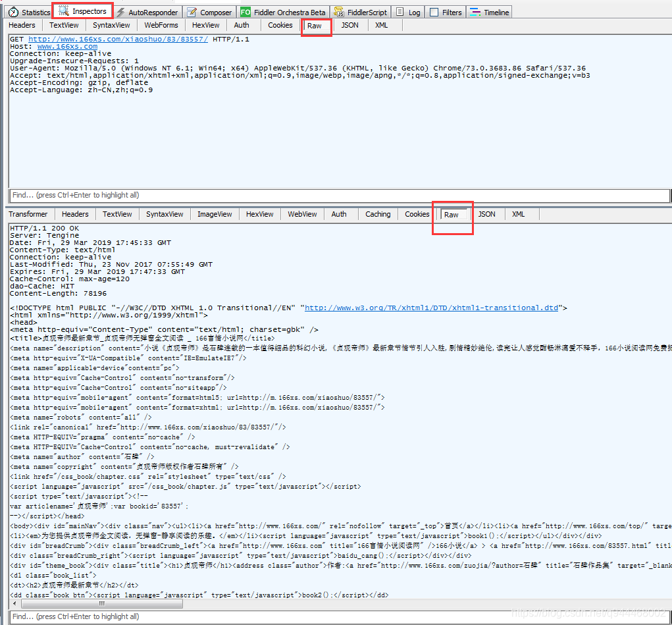Click 'Accept-Encoding: gzip, deflate' request line
The height and width of the screenshot is (625, 672).
click(x=79, y=82)
